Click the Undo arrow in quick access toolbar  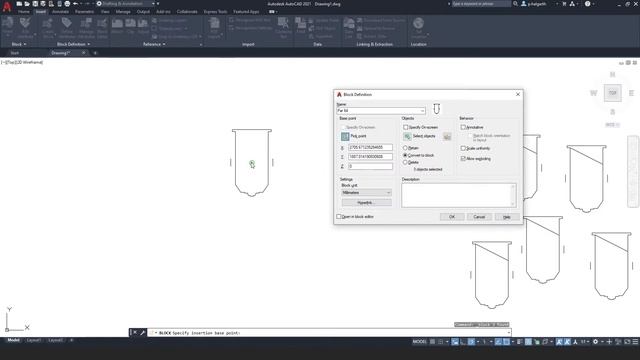point(76,4)
